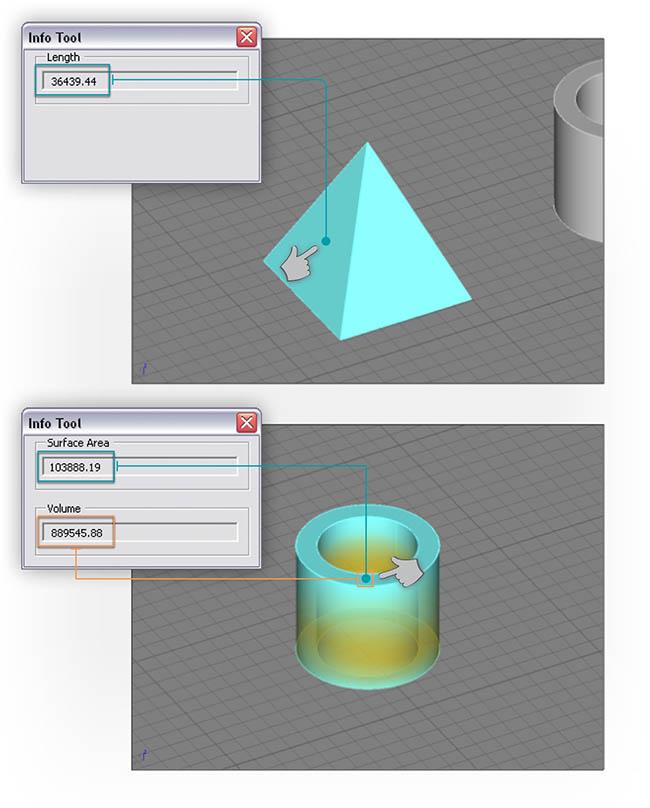Click the Length group label
This screenshot has width=650, height=808.
(x=63, y=57)
